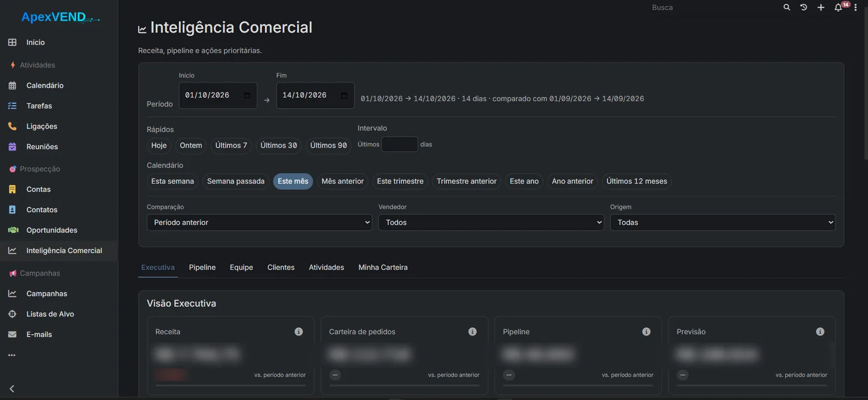Select the Últimos 7 quick range

click(231, 145)
